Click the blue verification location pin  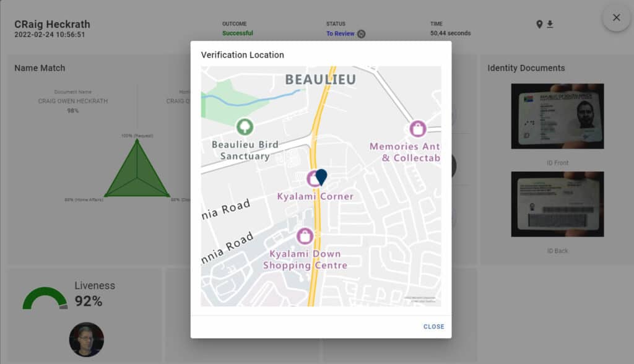point(321,177)
